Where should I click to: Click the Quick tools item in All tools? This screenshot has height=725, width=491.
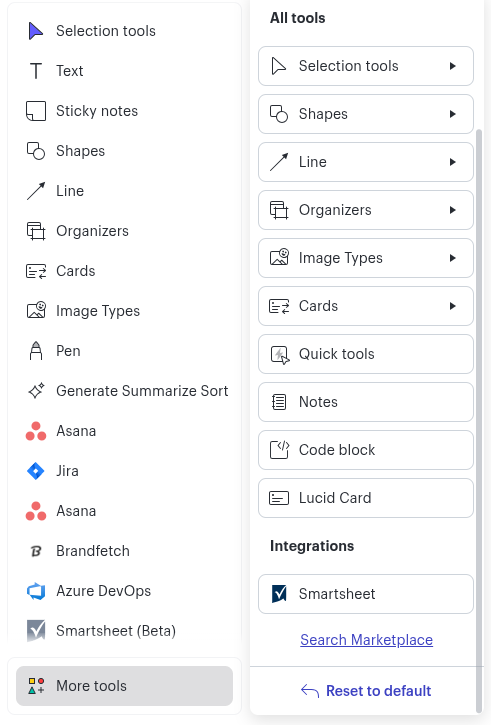tap(366, 354)
